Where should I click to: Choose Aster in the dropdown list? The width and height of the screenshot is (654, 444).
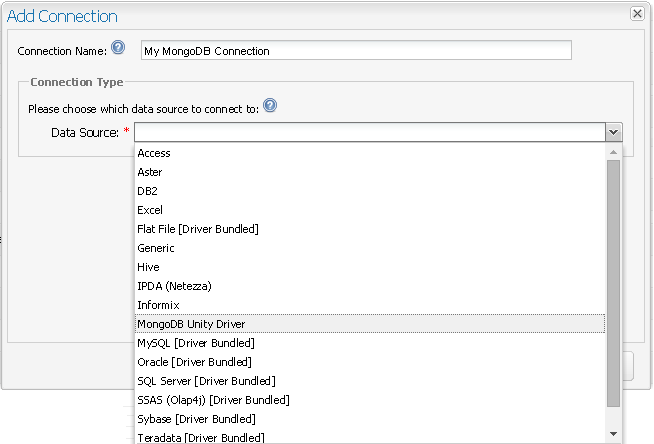[x=150, y=172]
